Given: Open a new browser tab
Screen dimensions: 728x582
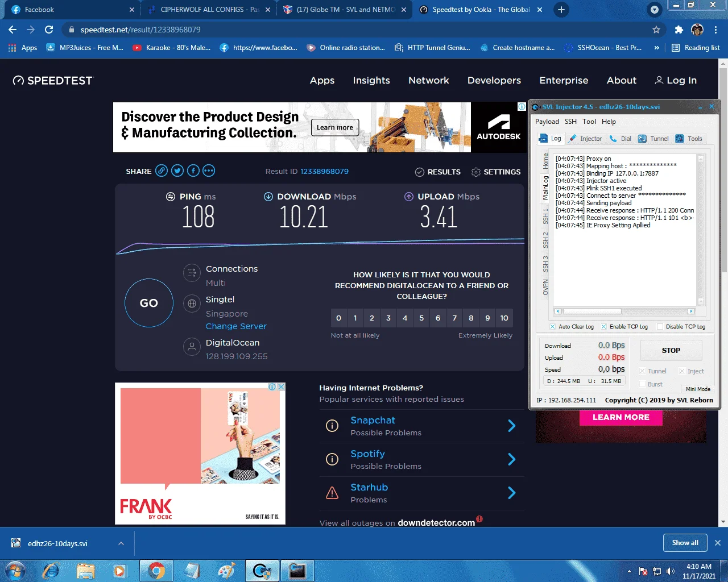Looking at the screenshot, I should click(561, 10).
